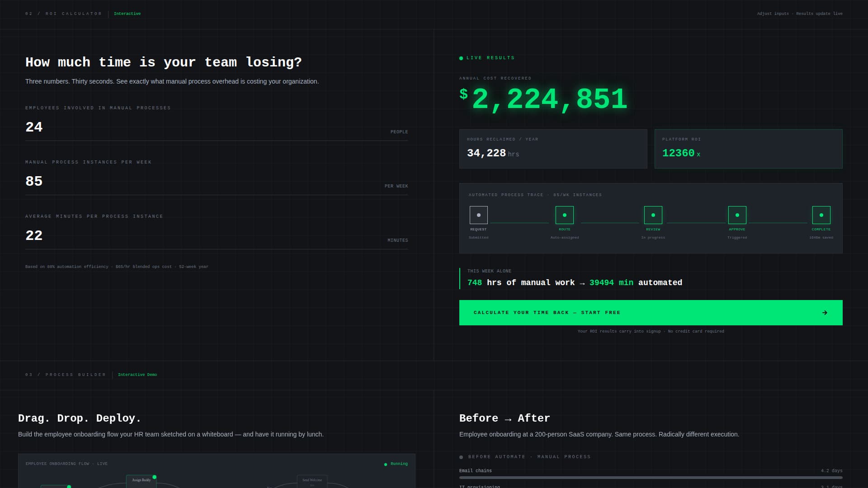The image size is (868, 488).
Task: Click the arrow icon on the green CTA bar
Action: 825,312
